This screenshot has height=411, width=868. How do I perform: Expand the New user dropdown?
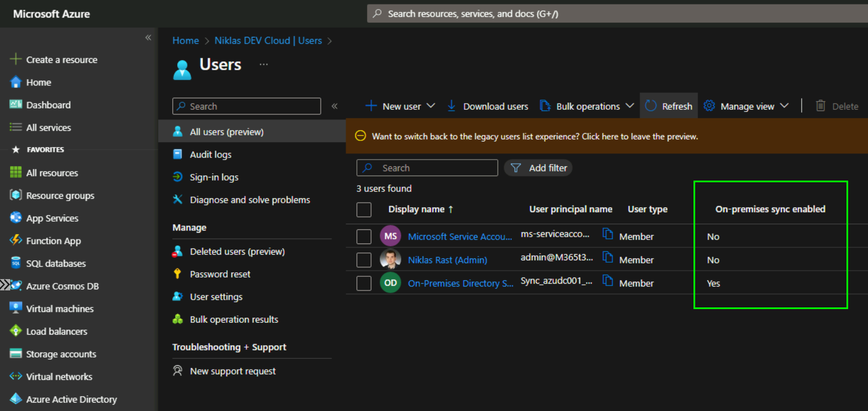[x=431, y=106]
